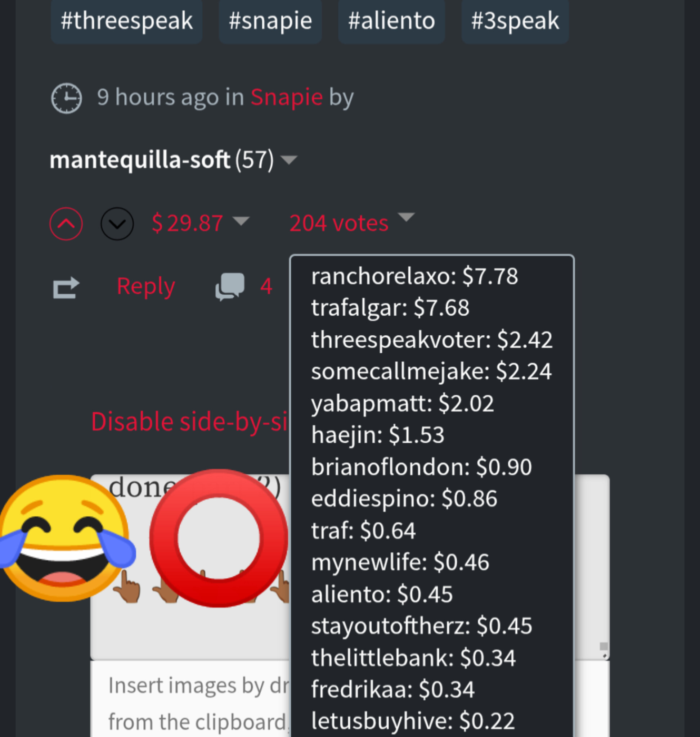Click the clock timestamp icon

(66, 98)
